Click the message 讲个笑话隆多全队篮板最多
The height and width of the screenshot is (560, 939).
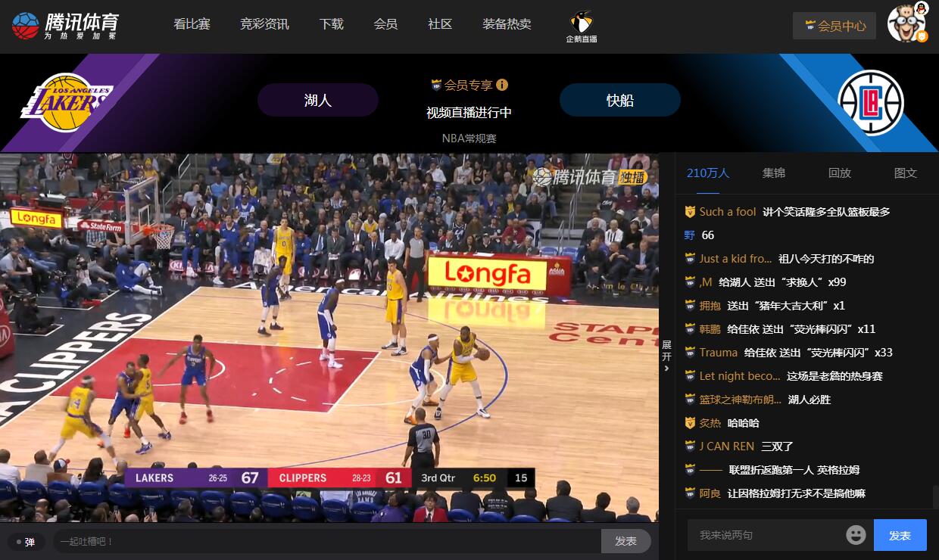pos(826,212)
